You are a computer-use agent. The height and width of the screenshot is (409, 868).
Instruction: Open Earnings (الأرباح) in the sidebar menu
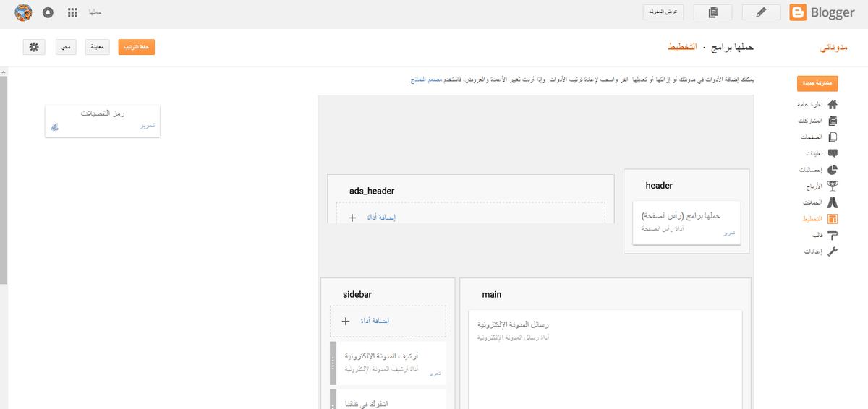pyautogui.click(x=821, y=186)
